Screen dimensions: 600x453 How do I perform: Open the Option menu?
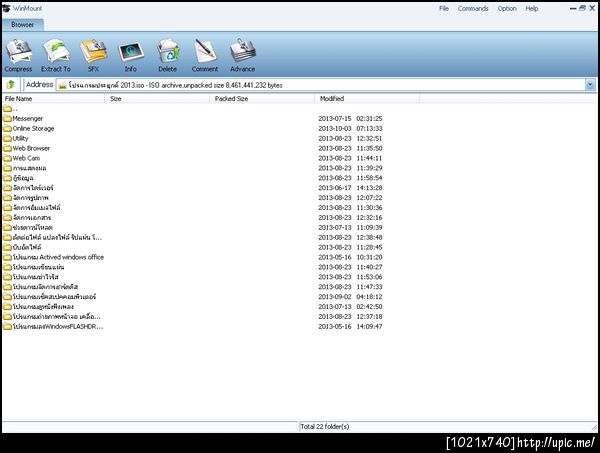click(507, 8)
